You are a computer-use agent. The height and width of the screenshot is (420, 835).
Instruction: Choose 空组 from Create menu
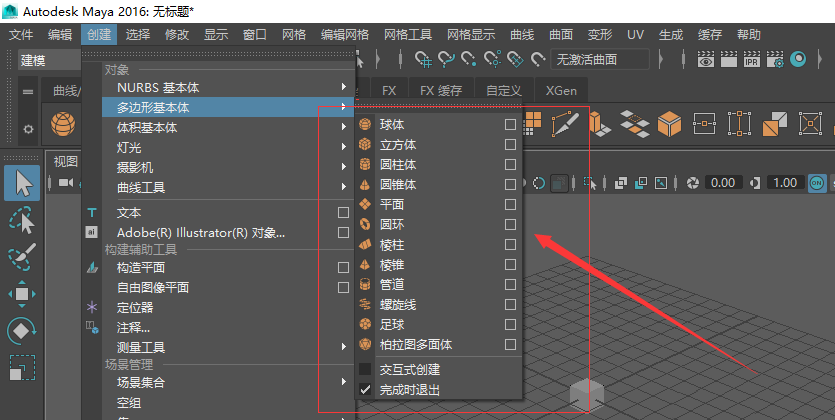(129, 402)
